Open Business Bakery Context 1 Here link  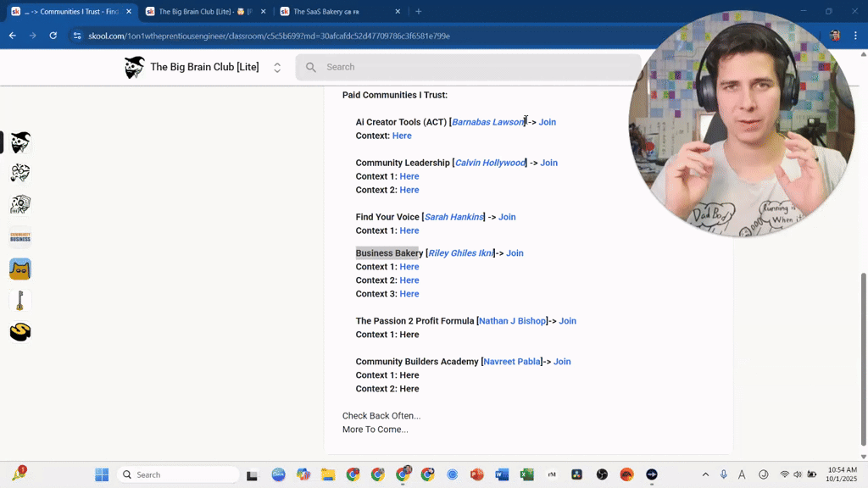409,267
